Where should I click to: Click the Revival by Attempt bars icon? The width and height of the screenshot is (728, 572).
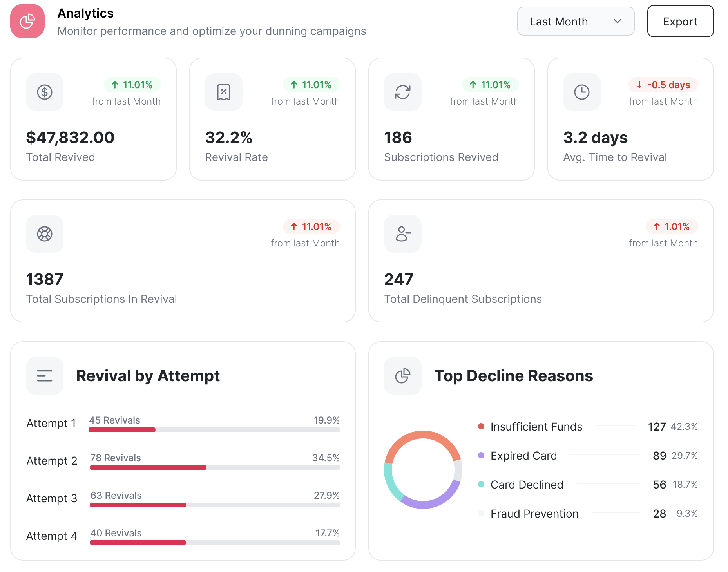(x=45, y=376)
